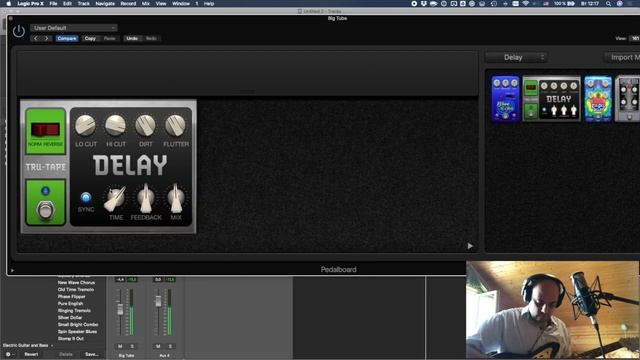Mute the Big Tube channel strip
This screenshot has width=640, height=360.
120,346
